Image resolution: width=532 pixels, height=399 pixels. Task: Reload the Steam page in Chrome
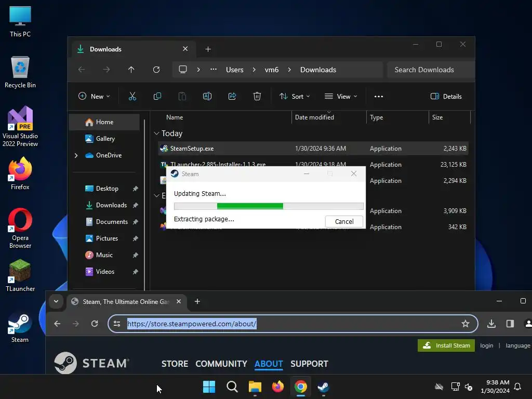point(95,324)
